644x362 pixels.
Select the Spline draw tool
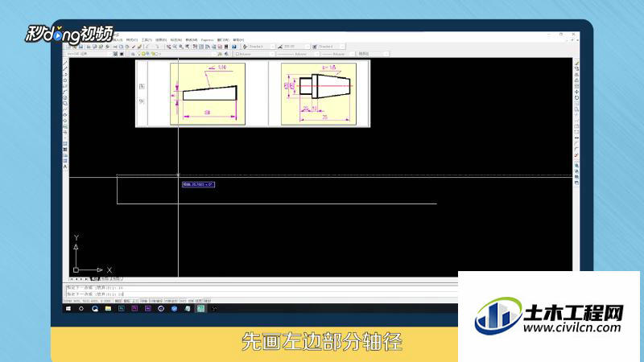coord(65,109)
